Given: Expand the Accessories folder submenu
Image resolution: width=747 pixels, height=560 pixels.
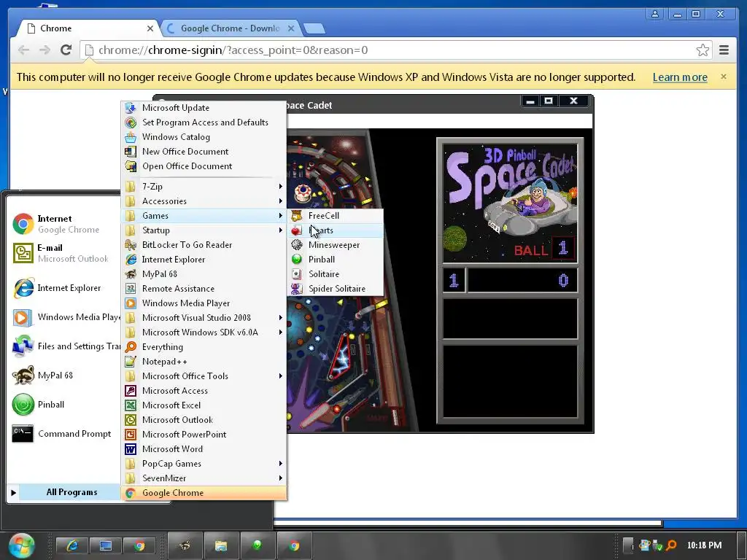Looking at the screenshot, I should click(x=204, y=201).
